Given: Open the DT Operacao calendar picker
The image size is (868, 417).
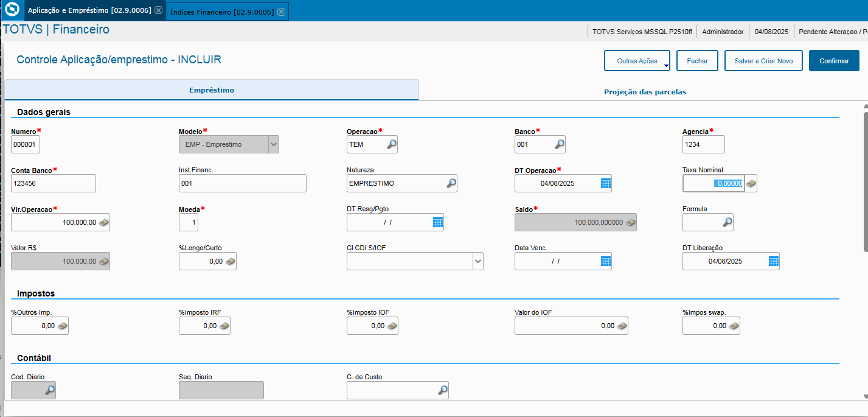Looking at the screenshot, I should (605, 183).
